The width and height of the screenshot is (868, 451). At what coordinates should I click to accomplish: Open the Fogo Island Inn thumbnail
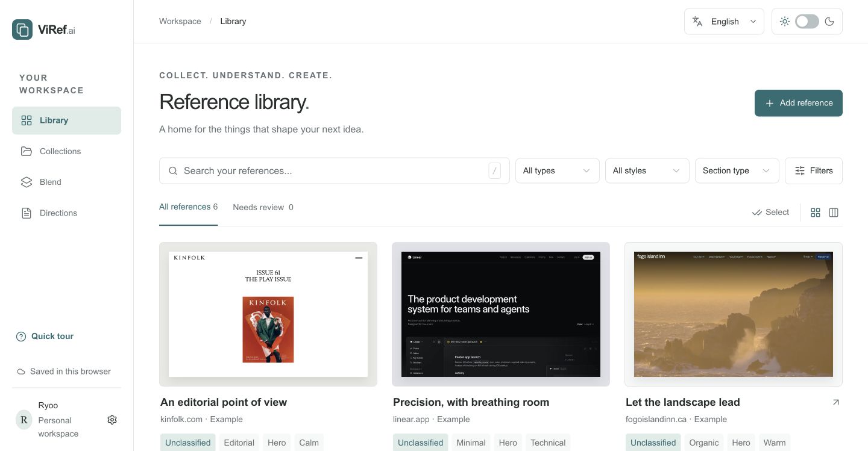point(734,314)
